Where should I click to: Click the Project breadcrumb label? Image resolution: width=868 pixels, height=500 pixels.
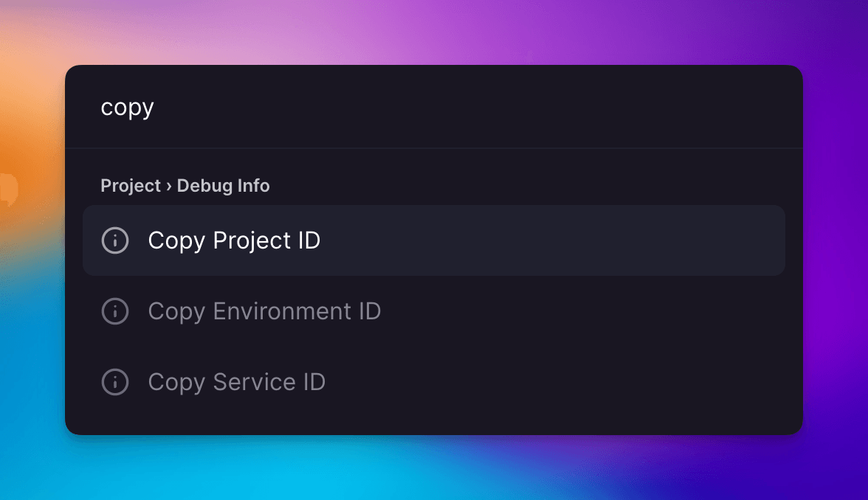coord(131,186)
